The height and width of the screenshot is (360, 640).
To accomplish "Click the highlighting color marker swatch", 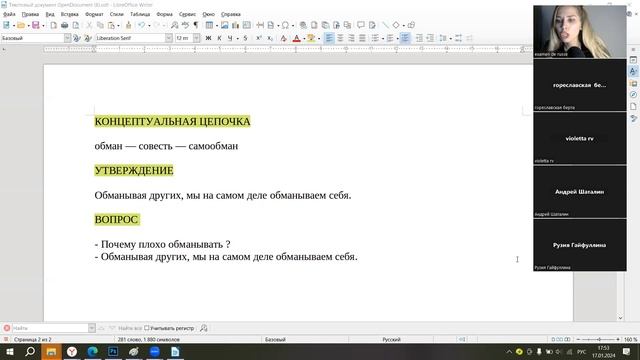I will pyautogui.click(x=311, y=38).
